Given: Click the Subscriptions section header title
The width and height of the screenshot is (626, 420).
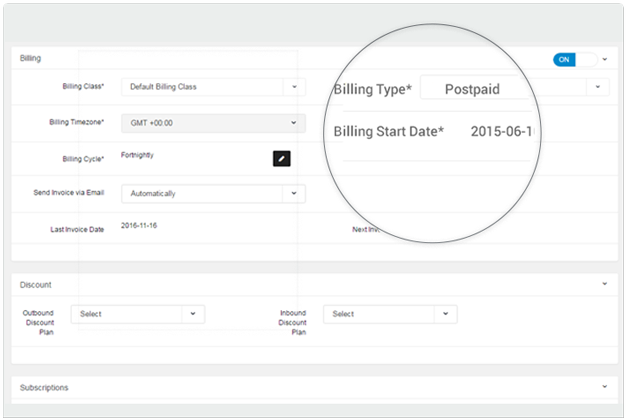Looking at the screenshot, I should pos(45,387).
